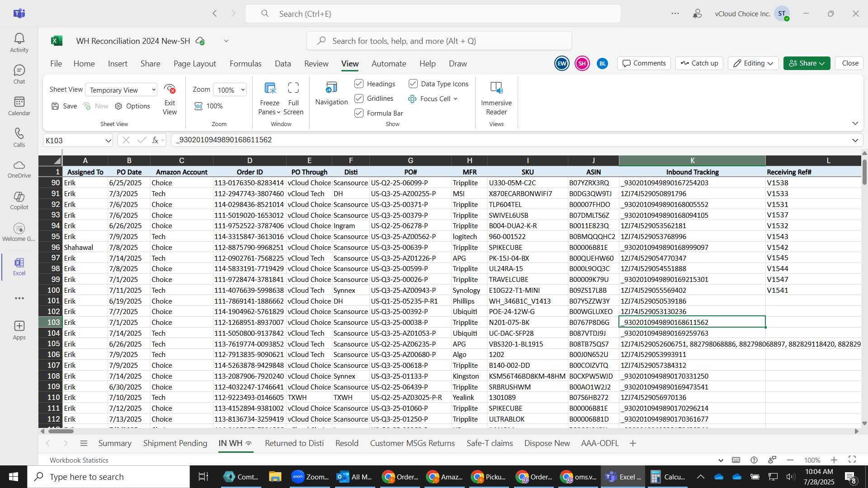Open the Navigation pane
Image resolution: width=868 pixels, height=488 pixels.
(x=331, y=94)
